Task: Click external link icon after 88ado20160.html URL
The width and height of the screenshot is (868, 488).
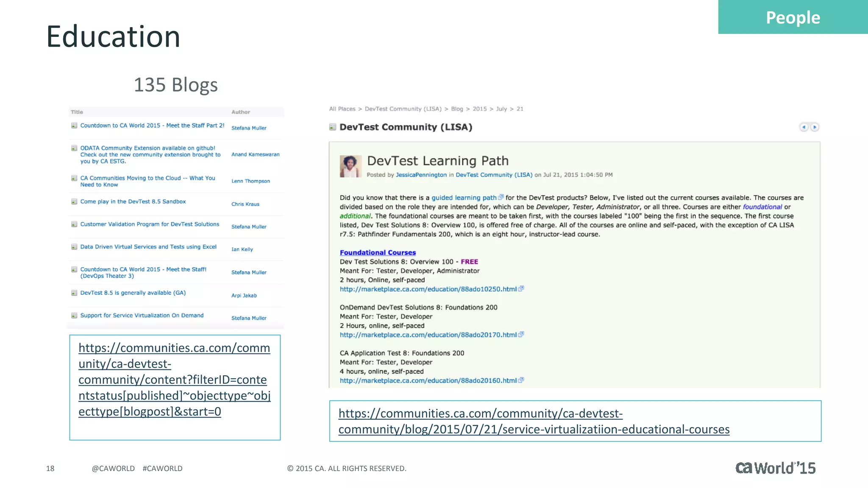Action: [521, 380]
